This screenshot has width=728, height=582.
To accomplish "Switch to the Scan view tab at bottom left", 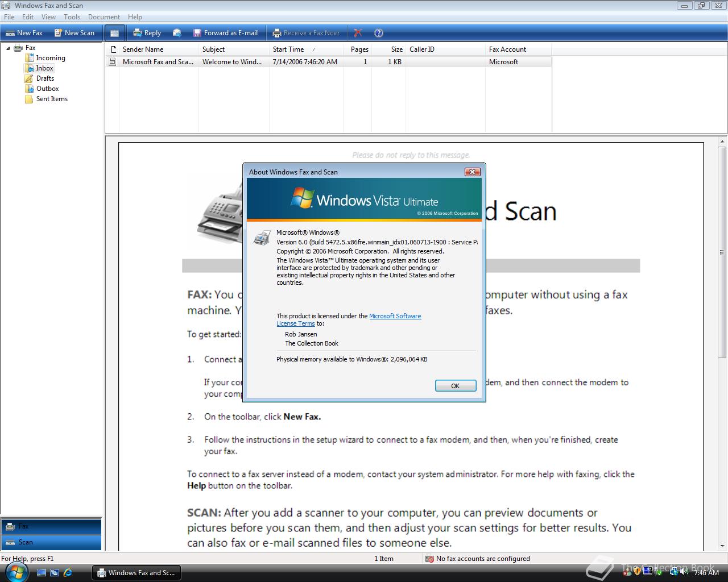I will click(x=51, y=542).
